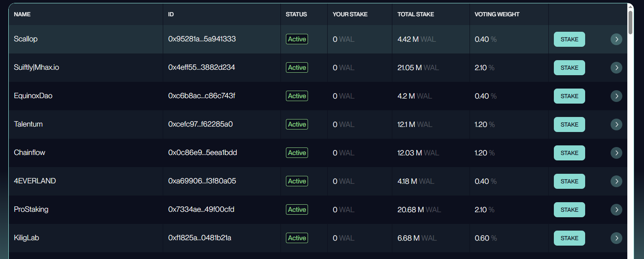Click the vertical scrollbar thumb
The width and height of the screenshot is (644, 259).
(630, 22)
